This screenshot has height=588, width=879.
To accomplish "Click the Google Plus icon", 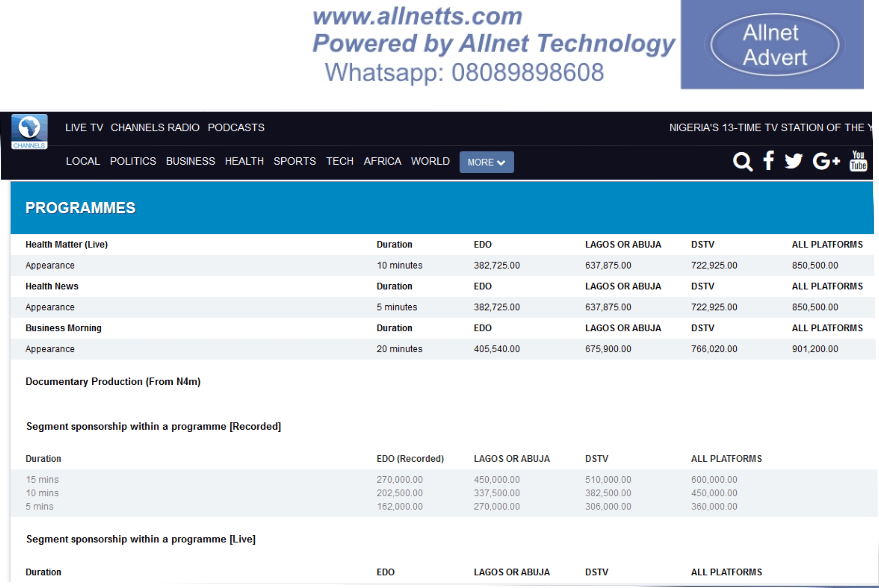I will [x=826, y=161].
